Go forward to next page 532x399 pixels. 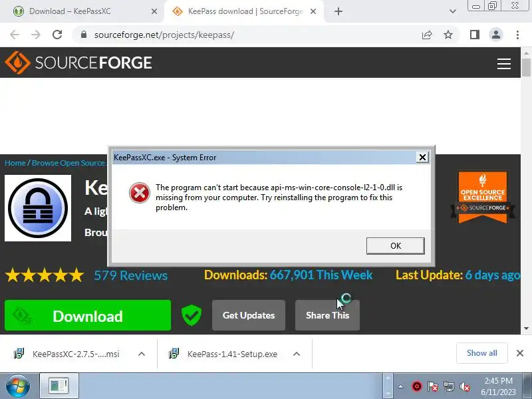click(x=36, y=35)
